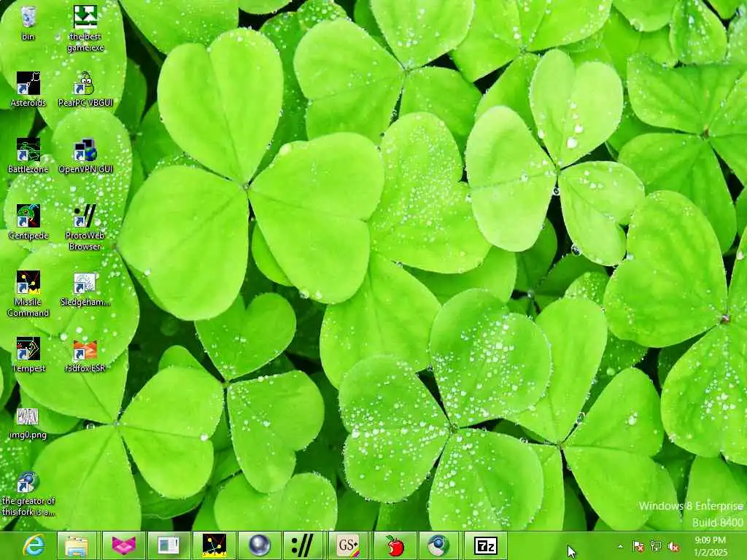
Task: Select 'the greator of this fork' shortcut
Action: coord(28,494)
